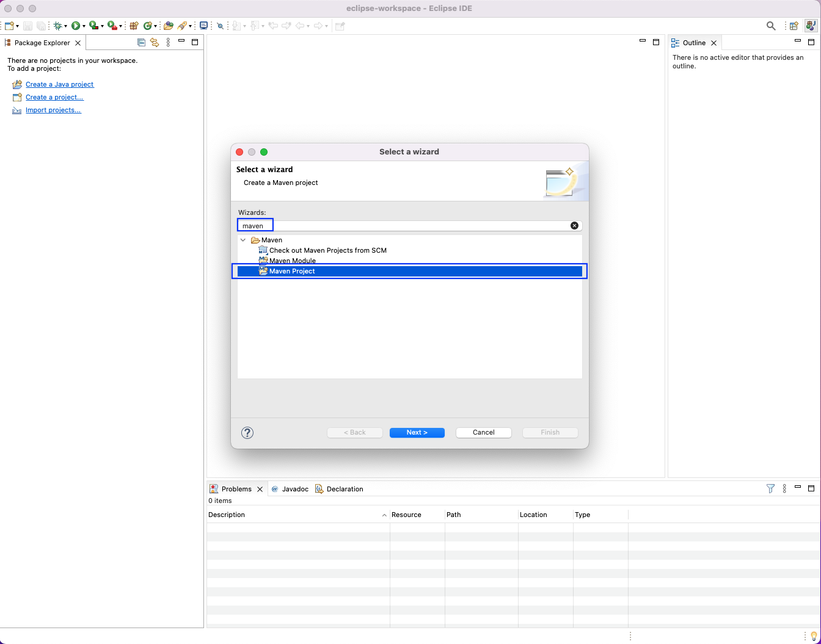821x644 pixels.
Task: Click the magnifier search icon at top right
Action: (771, 26)
